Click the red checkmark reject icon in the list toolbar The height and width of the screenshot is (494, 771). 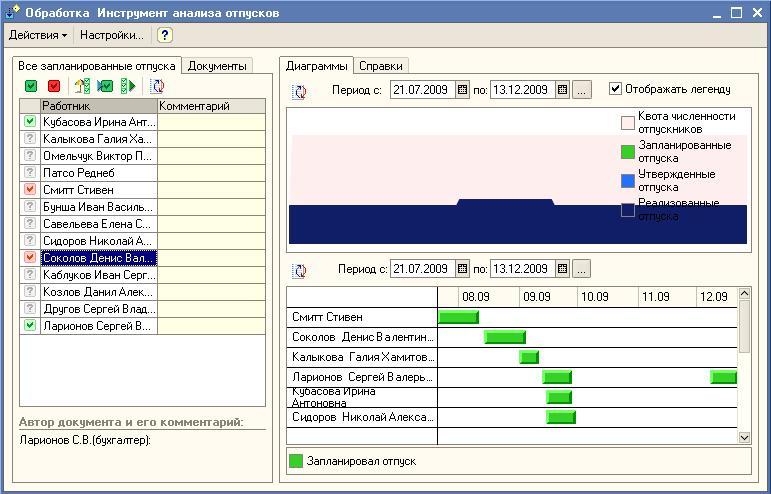pyautogui.click(x=54, y=87)
